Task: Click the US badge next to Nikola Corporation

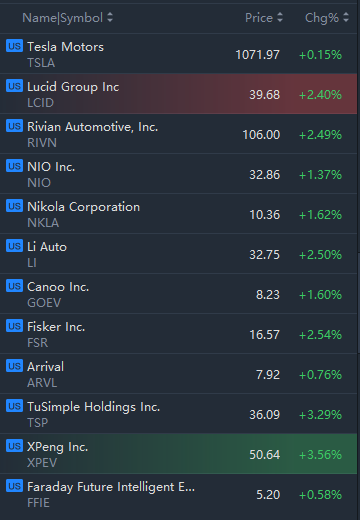Action: [14, 206]
